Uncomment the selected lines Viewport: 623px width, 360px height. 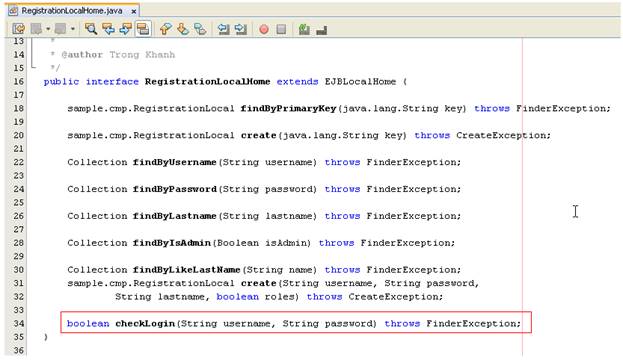click(321, 30)
